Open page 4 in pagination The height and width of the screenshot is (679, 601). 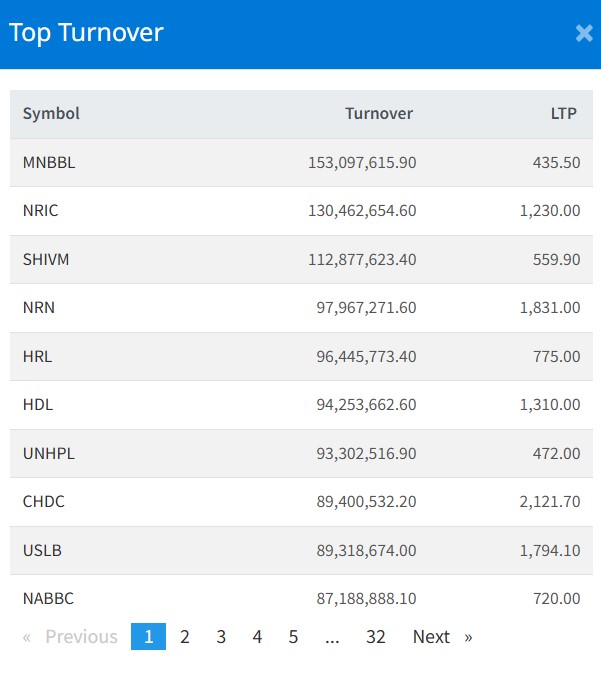tap(257, 637)
